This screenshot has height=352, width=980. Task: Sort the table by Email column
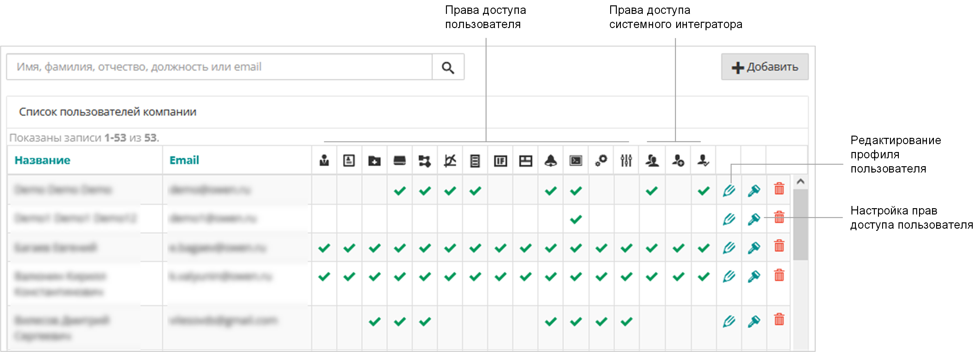[x=184, y=160]
